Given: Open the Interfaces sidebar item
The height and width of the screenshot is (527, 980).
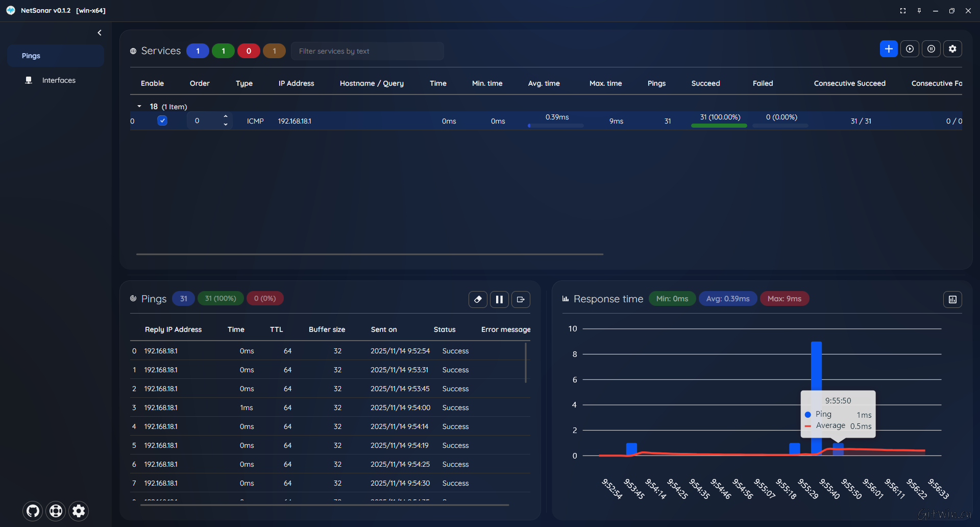Looking at the screenshot, I should (x=59, y=80).
